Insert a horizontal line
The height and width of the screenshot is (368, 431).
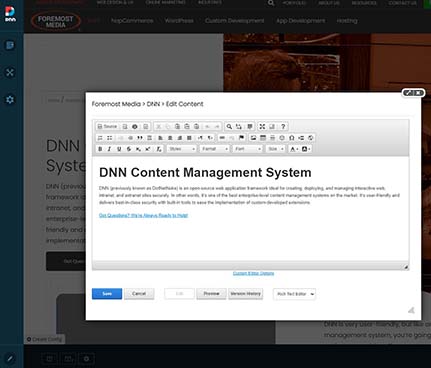(273, 138)
